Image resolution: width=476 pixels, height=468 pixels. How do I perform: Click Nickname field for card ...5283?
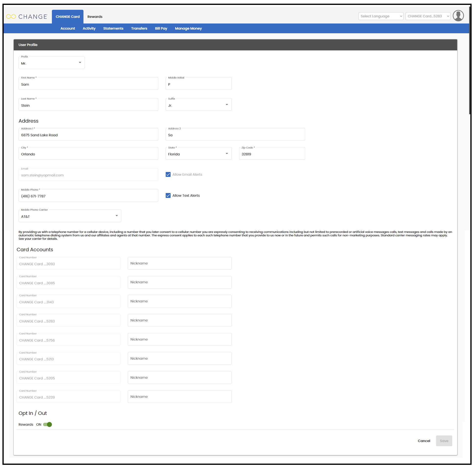[179, 320]
